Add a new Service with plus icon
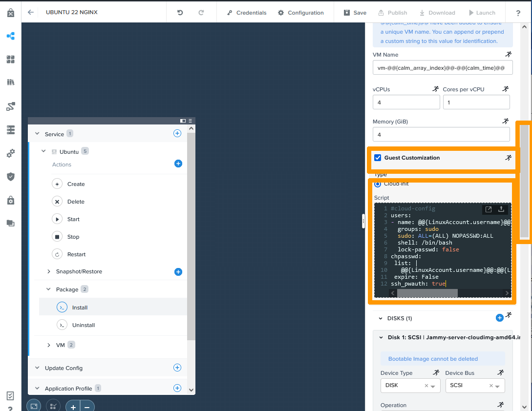This screenshot has width=532, height=411. [177, 133]
